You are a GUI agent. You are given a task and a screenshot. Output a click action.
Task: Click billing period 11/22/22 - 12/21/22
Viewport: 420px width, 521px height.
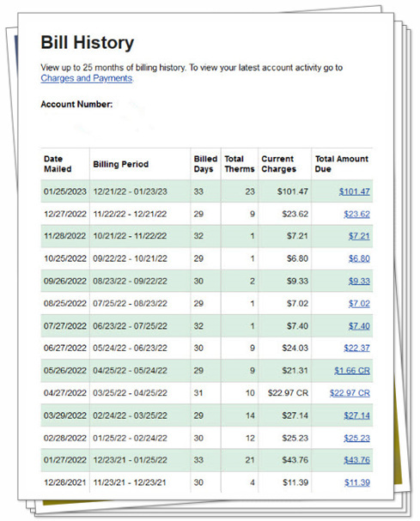(130, 214)
